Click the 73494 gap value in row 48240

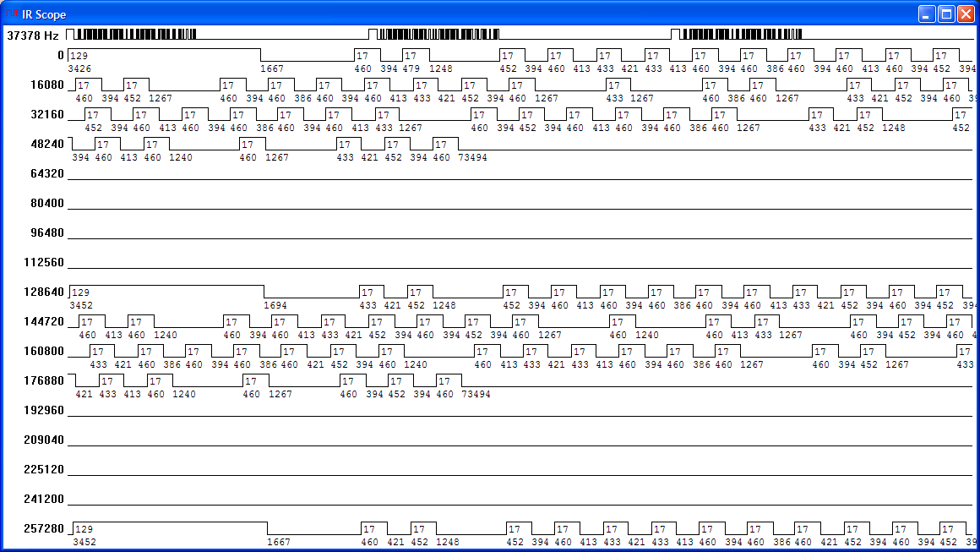(472, 157)
